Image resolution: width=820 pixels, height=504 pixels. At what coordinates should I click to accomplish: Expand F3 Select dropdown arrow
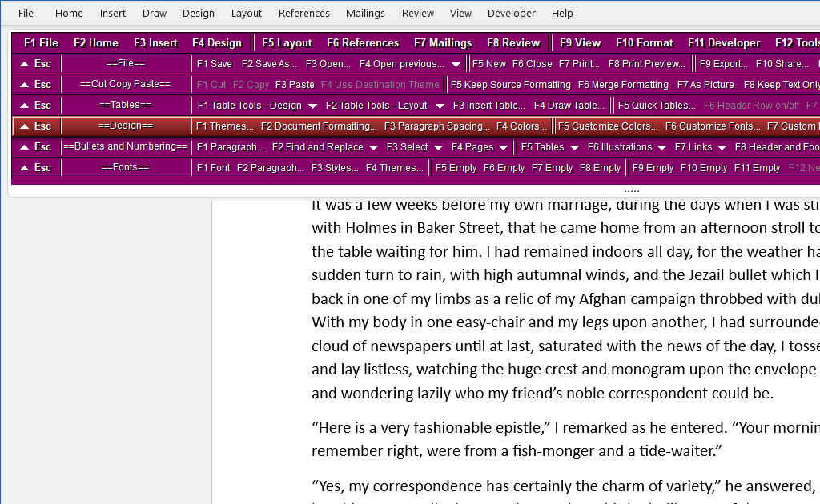[x=438, y=148]
